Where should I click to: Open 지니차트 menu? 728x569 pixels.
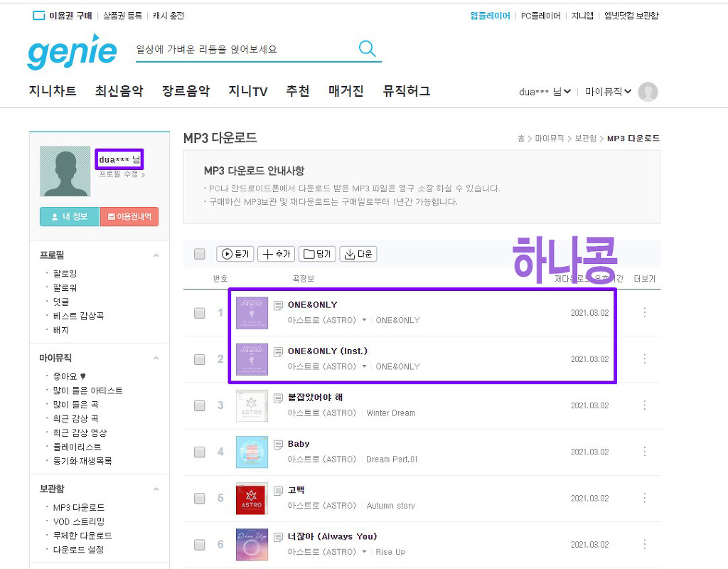point(53,90)
